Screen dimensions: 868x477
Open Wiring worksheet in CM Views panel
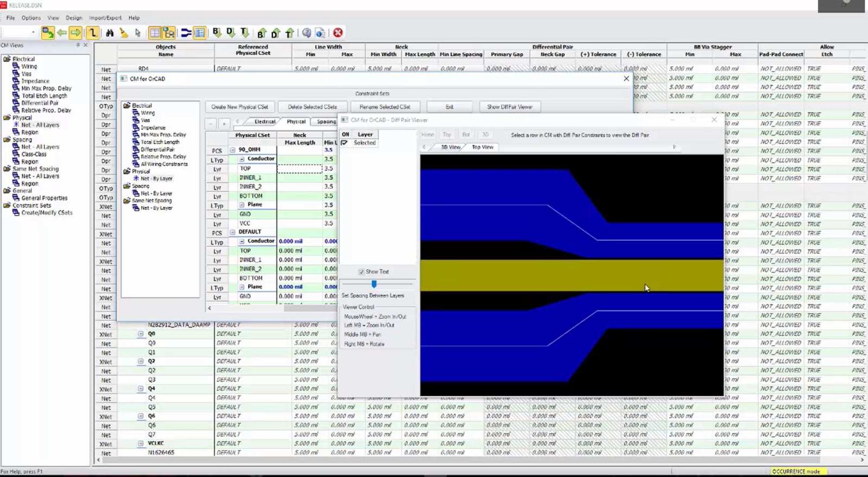coord(29,66)
